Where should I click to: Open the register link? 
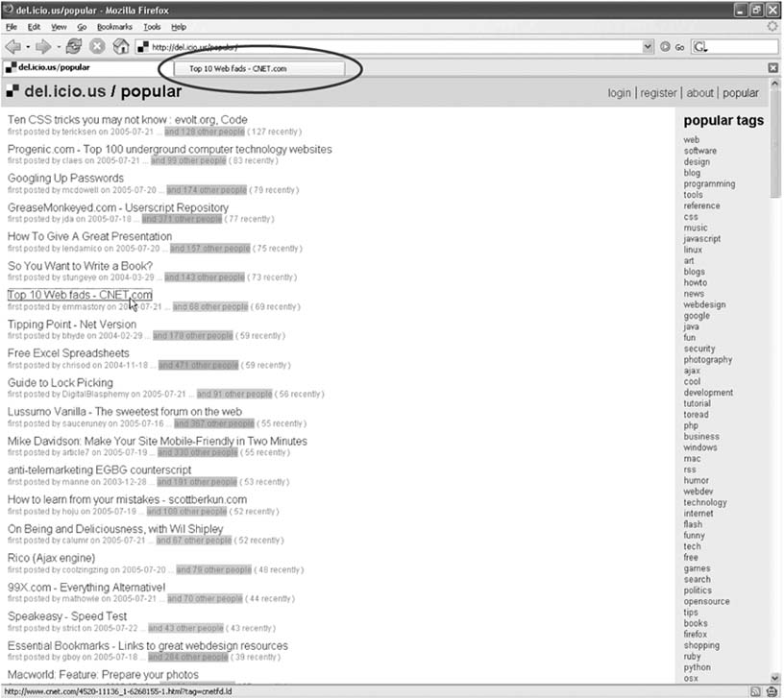(658, 93)
